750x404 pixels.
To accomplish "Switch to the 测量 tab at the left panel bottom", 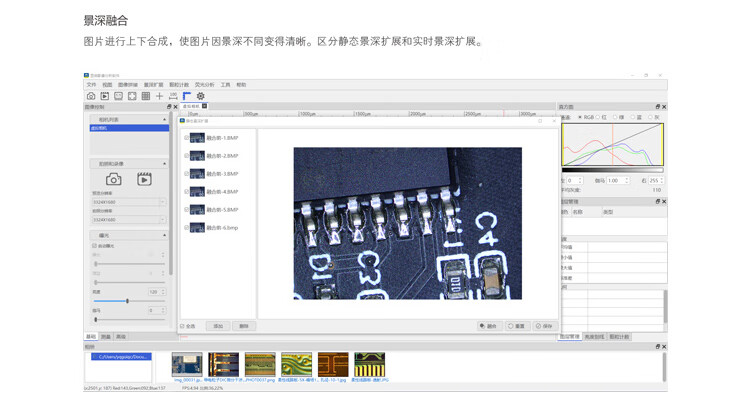I will pyautogui.click(x=106, y=337).
